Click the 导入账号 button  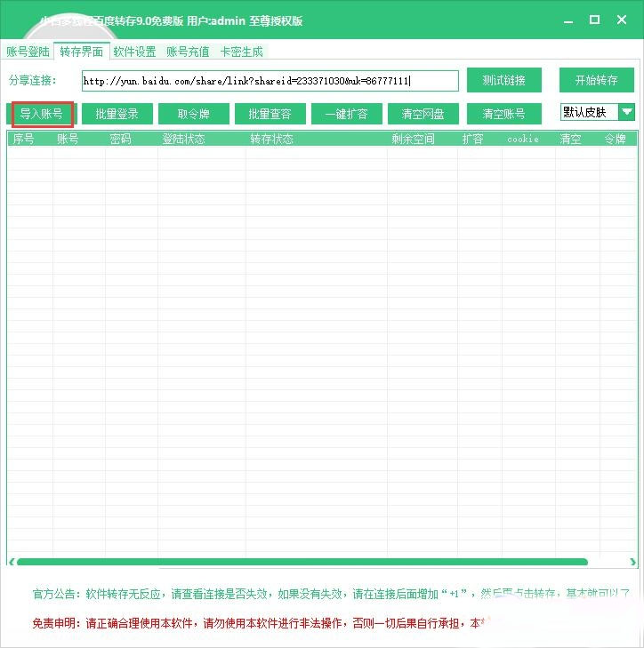point(42,114)
